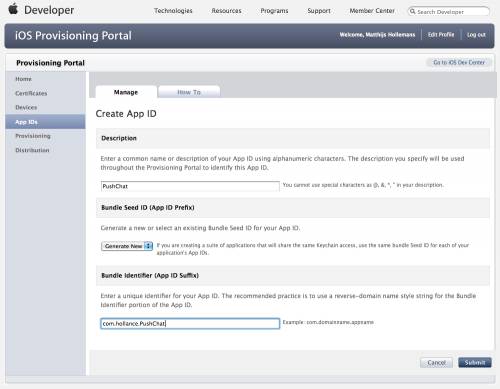This screenshot has height=389, width=500.
Task: Click the Create App ID heading
Action: [126, 114]
